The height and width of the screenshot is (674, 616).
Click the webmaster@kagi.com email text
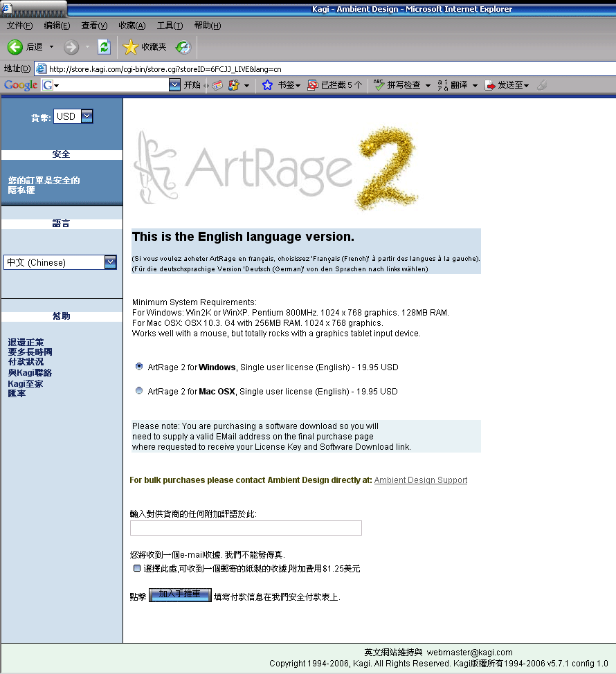tap(469, 653)
